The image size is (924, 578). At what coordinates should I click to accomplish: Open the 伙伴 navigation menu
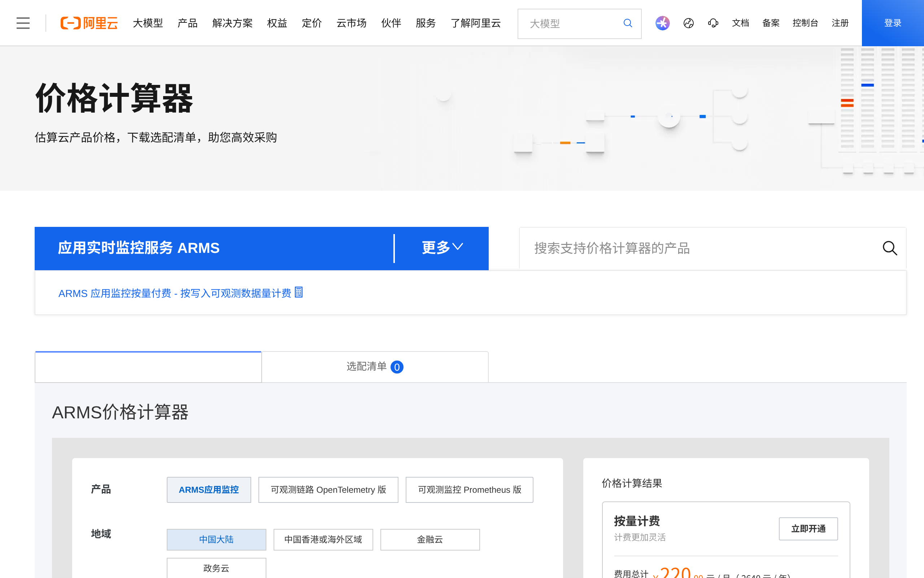point(391,23)
